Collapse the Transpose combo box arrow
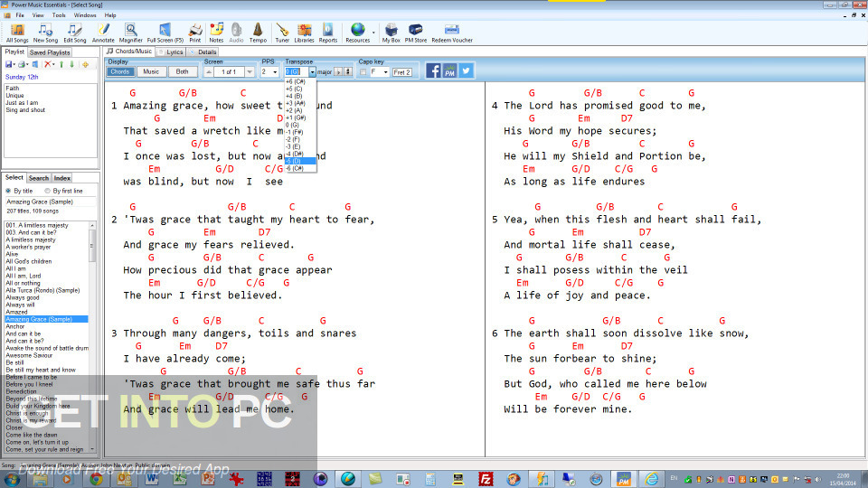The height and width of the screenshot is (488, 868). pyautogui.click(x=312, y=72)
